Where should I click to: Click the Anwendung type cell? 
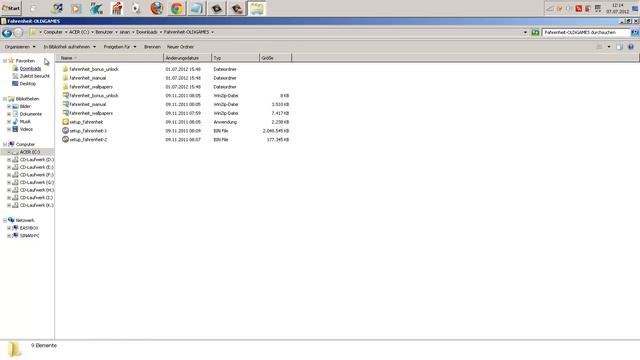(225, 122)
